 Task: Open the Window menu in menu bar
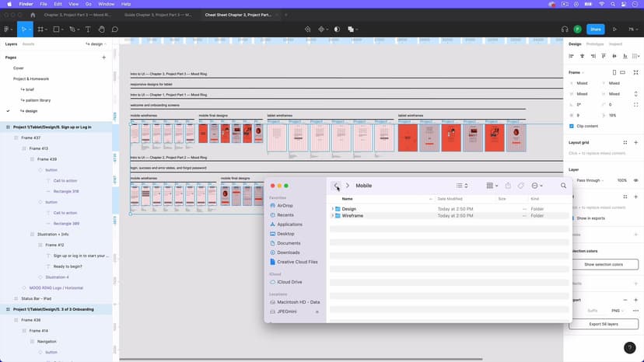(106, 4)
